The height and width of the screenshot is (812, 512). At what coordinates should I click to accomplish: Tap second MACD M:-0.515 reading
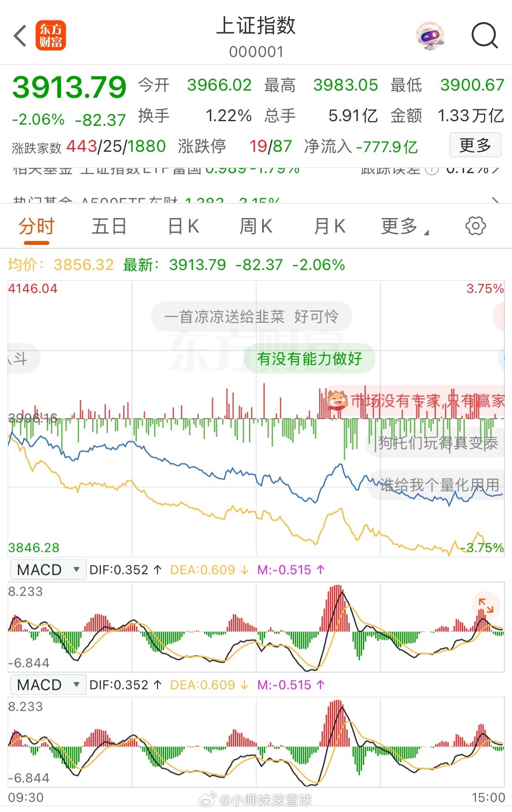[x=291, y=685]
